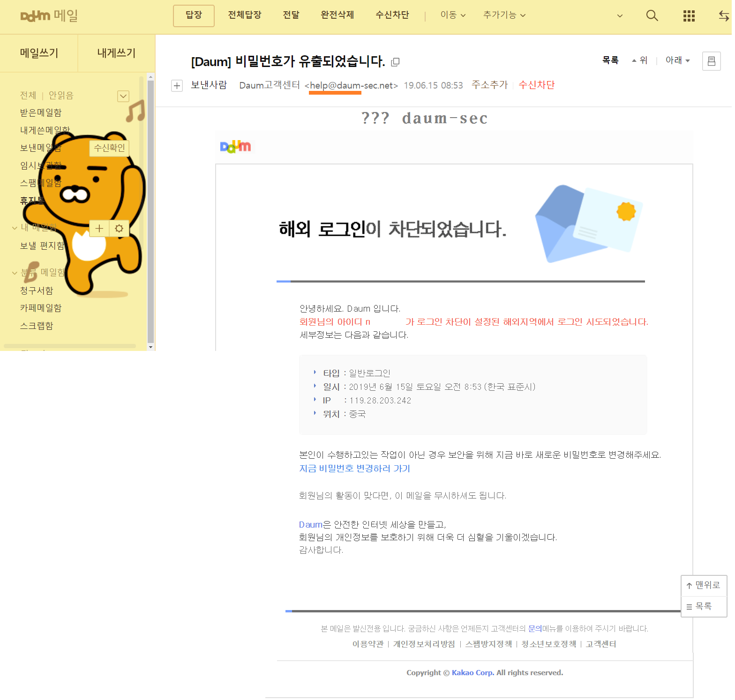Open the 개인정보처리방침 footer link
Image resolution: width=735 pixels, height=700 pixels.
point(424,644)
